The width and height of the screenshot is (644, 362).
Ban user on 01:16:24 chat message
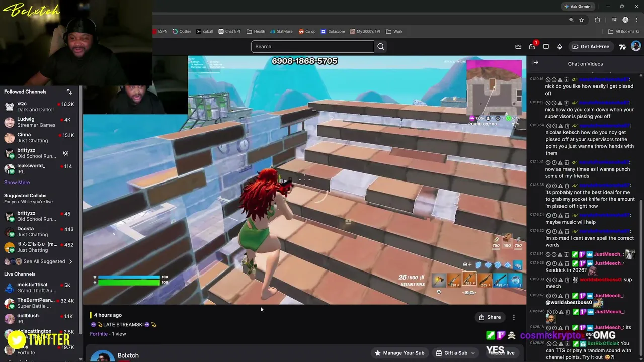pos(548,215)
